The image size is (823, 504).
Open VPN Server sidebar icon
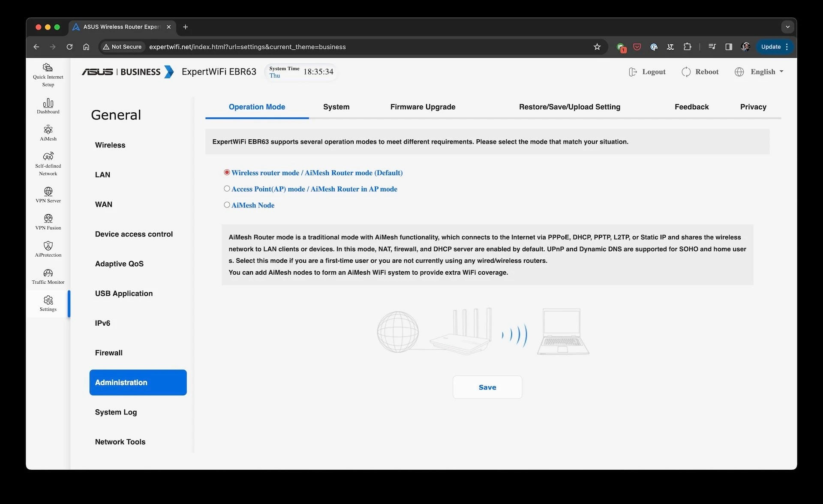[48, 195]
